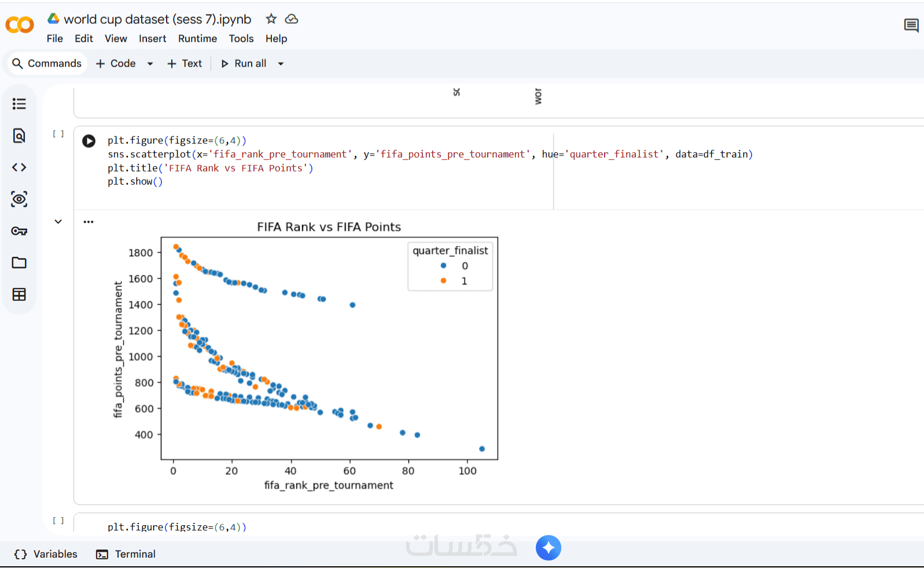Open the Table of contents sidebar icon
The image size is (924, 568).
pos(19,104)
